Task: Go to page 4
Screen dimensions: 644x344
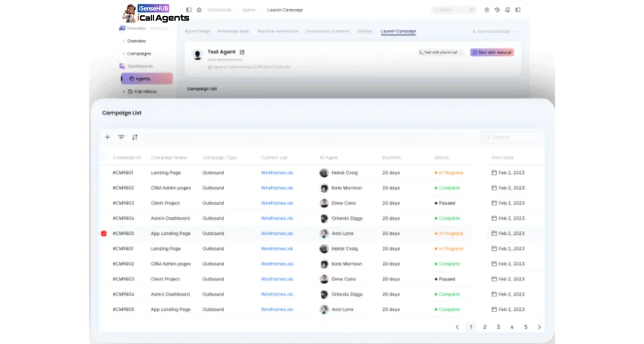Action: pos(512,327)
